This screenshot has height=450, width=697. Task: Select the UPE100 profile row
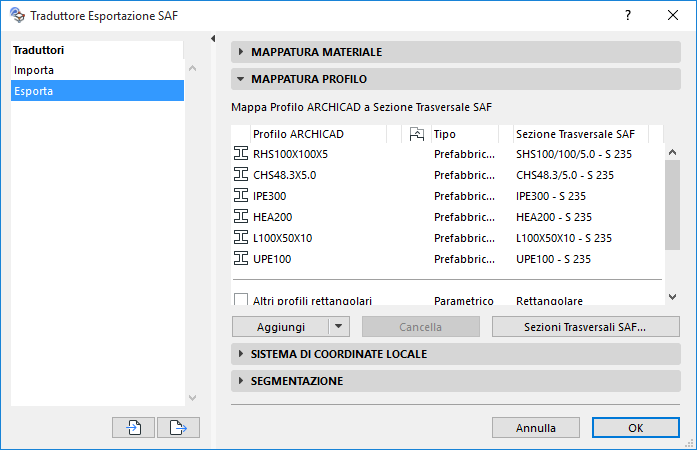448,259
